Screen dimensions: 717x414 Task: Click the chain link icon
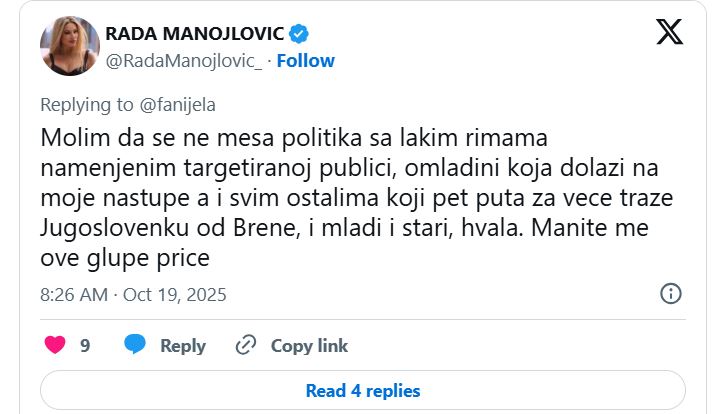[246, 345]
